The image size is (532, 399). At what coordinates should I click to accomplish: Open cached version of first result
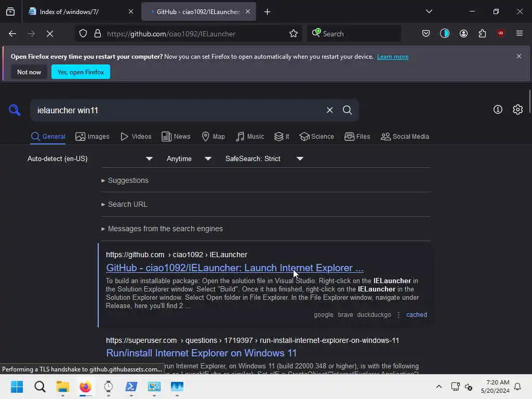tap(416, 315)
